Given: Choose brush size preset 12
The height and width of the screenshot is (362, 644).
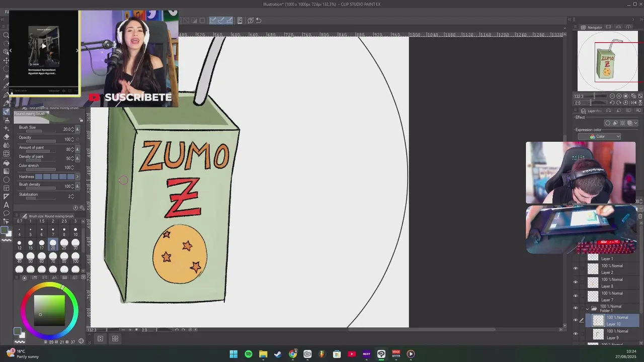Looking at the screenshot, I should click(19, 244).
